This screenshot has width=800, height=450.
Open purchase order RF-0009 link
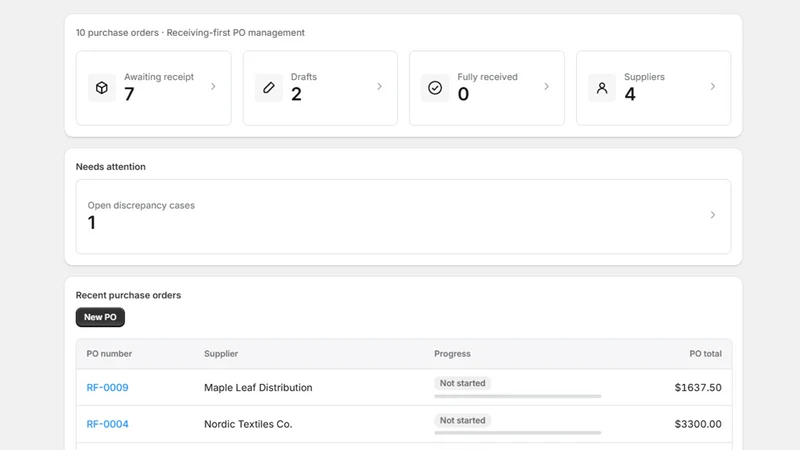(107, 387)
